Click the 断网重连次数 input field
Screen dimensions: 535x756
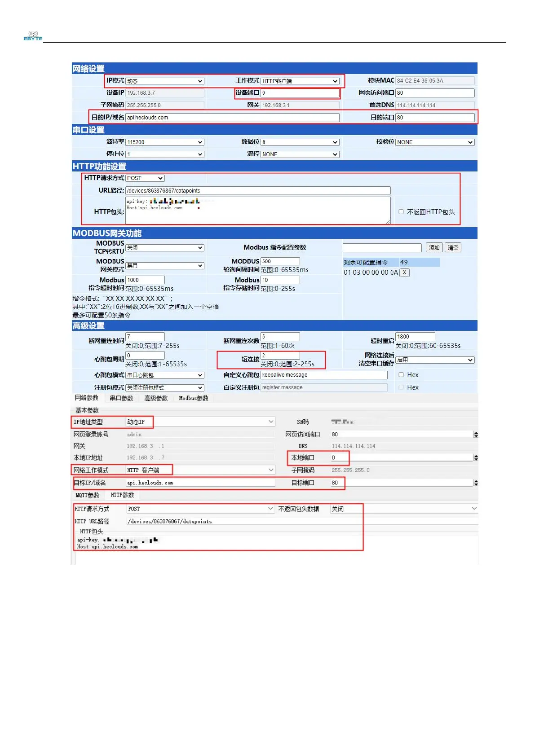pos(280,337)
